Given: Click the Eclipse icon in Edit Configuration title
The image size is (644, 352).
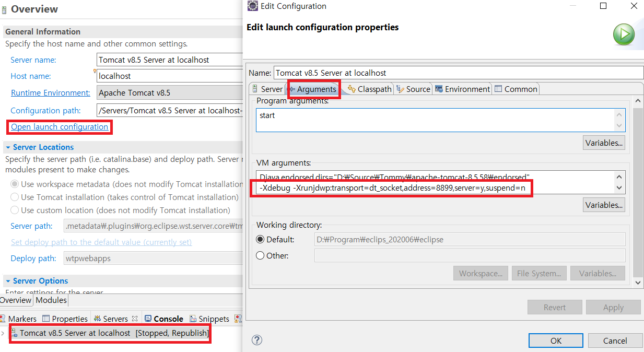Looking at the screenshot, I should (252, 6).
